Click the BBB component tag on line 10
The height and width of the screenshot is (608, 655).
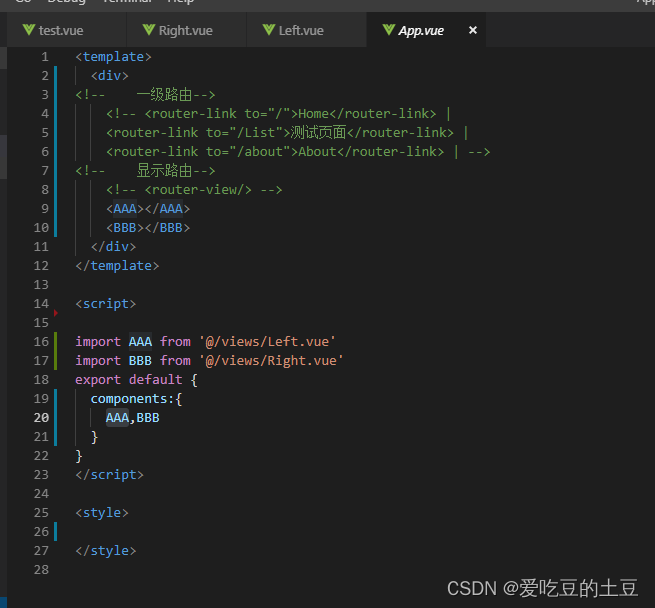coord(148,228)
